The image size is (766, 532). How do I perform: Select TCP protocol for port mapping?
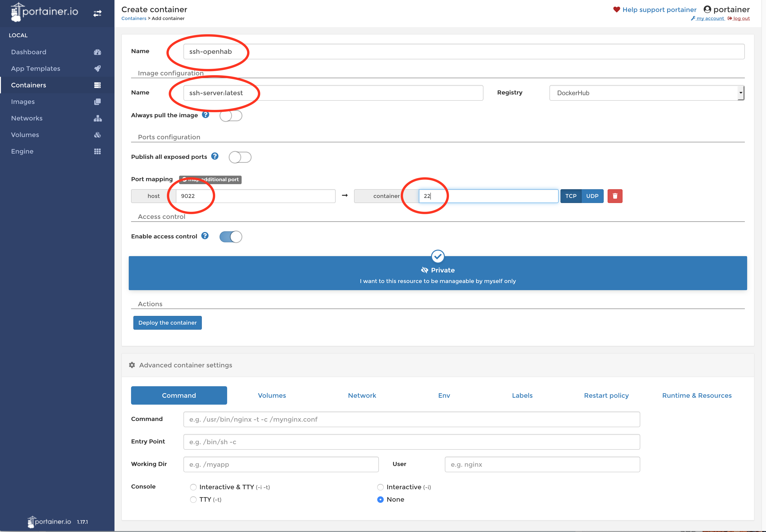coord(571,196)
